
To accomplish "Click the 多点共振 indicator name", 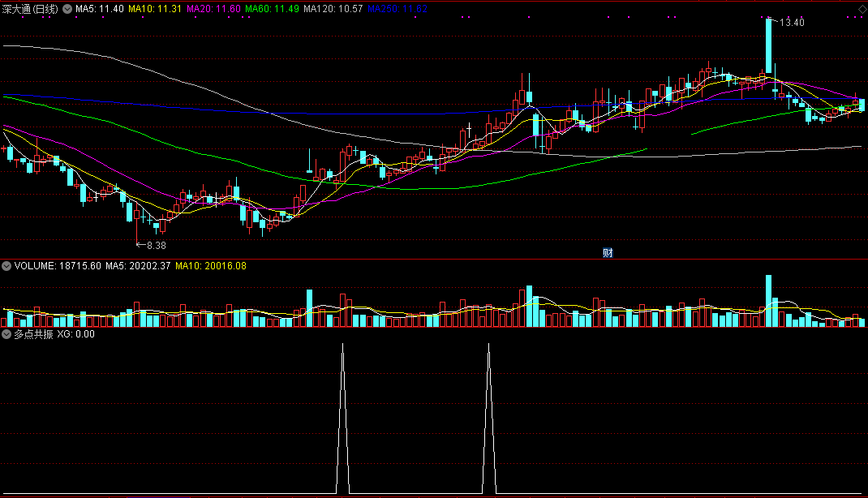I will pos(34,334).
